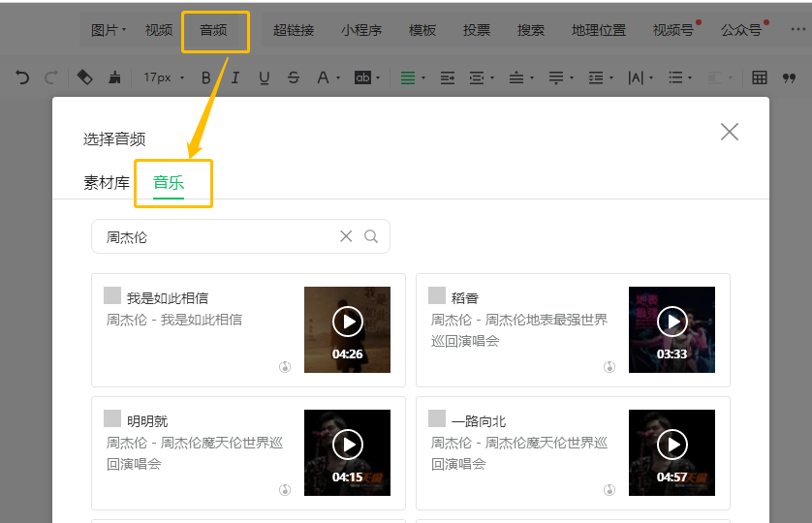Click the 明明就 song title
812x523 pixels.
pyautogui.click(x=147, y=421)
